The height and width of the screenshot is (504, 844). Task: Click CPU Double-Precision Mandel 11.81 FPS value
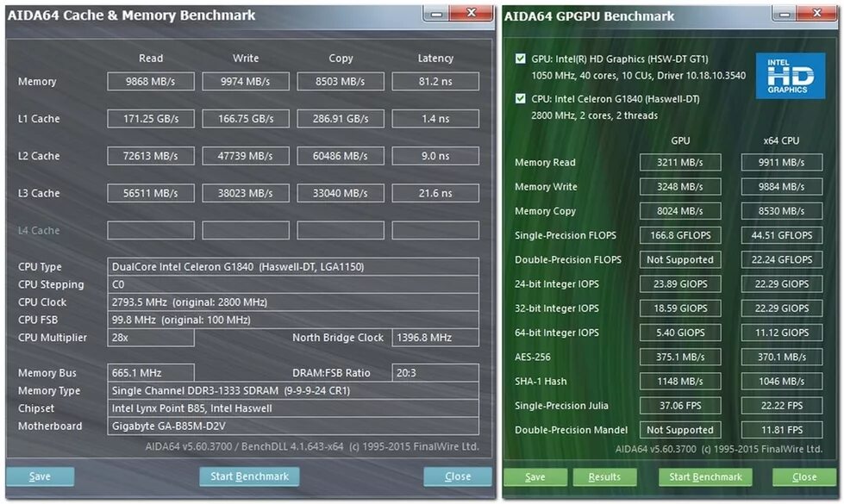[782, 430]
